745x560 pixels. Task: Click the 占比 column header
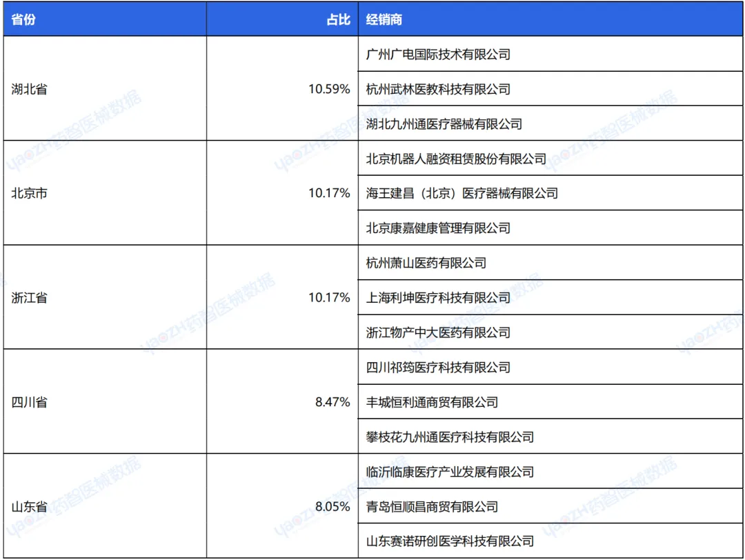[282, 19]
